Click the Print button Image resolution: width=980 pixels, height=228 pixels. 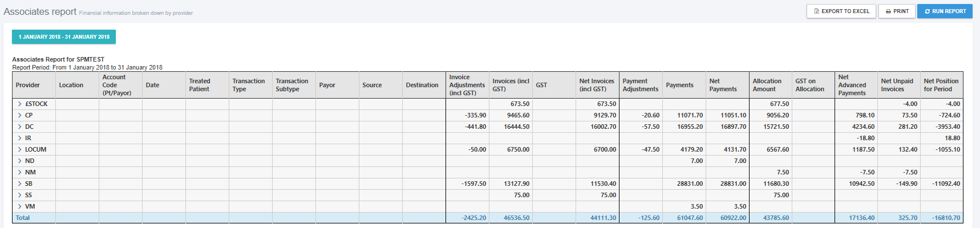[897, 11]
